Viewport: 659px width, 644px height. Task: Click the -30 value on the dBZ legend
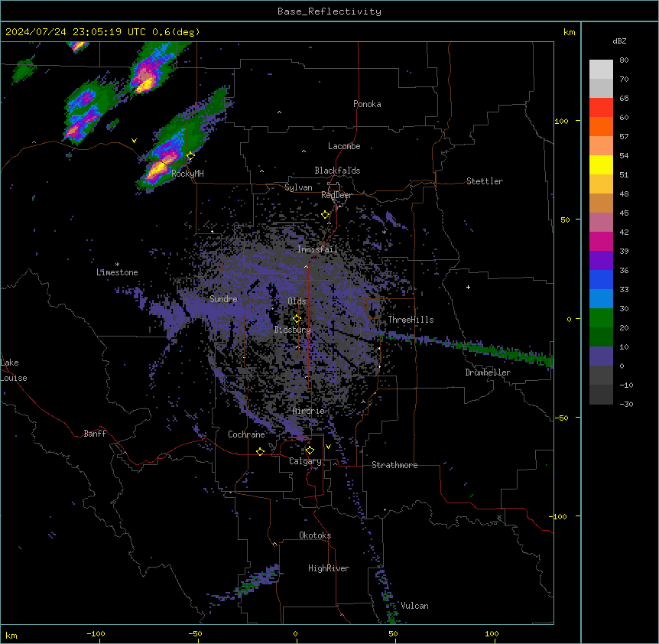626,405
